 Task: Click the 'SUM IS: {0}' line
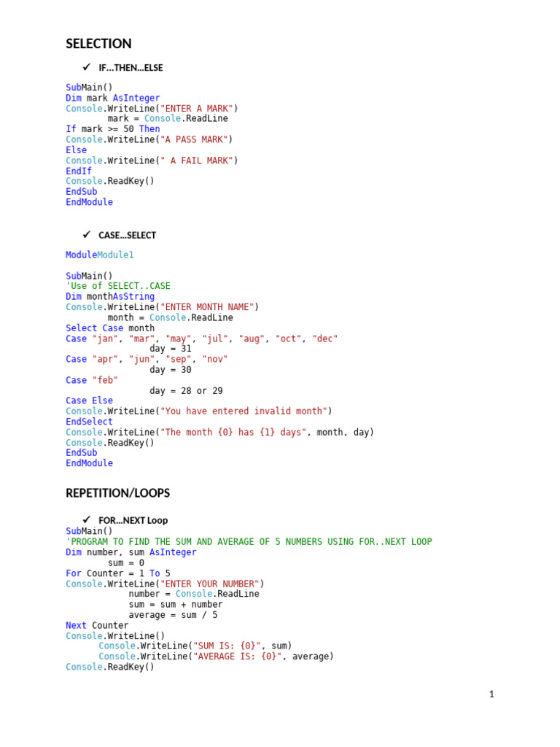click(x=195, y=646)
